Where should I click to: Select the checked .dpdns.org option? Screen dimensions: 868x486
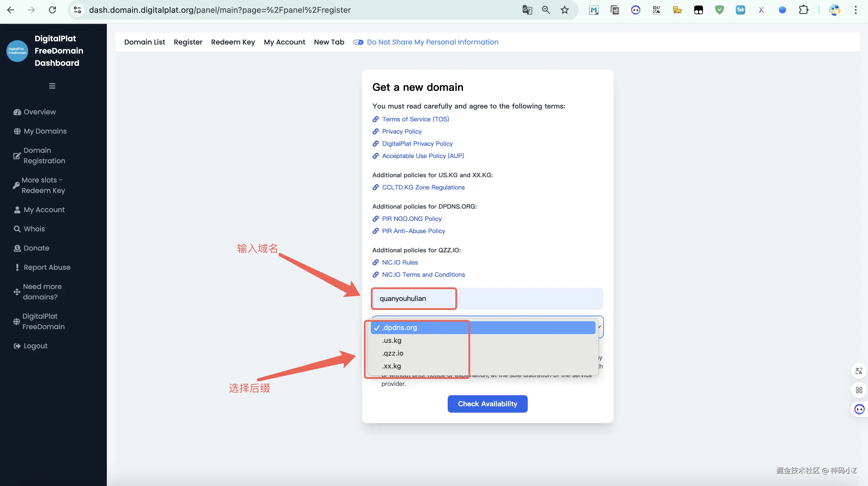(399, 327)
